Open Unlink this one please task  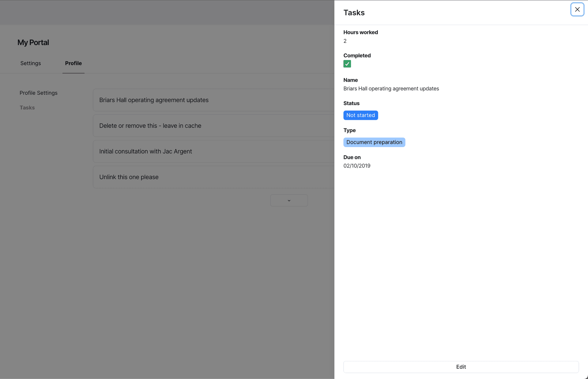tap(213, 177)
